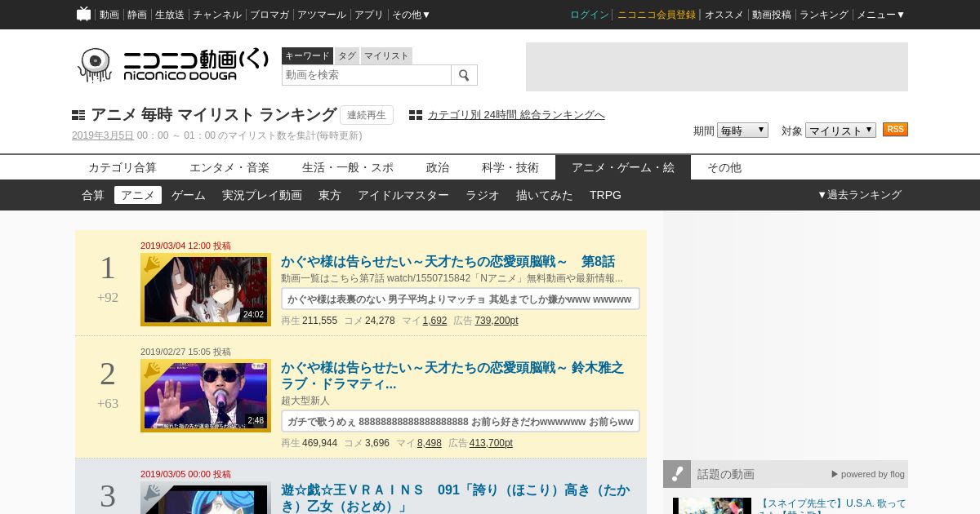The width and height of the screenshot is (980, 514).
Task: Click rank 2 マイ count 8,498
Action: tap(430, 443)
